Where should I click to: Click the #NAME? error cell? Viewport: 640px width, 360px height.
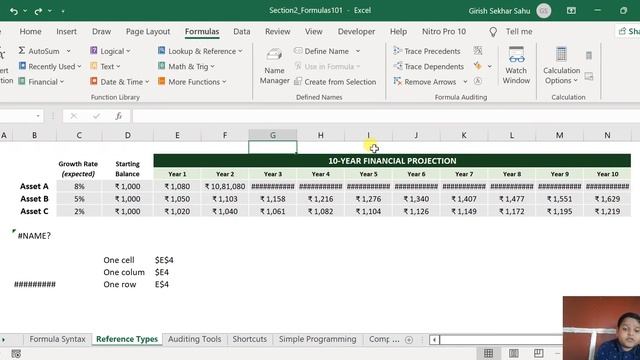pos(34,236)
